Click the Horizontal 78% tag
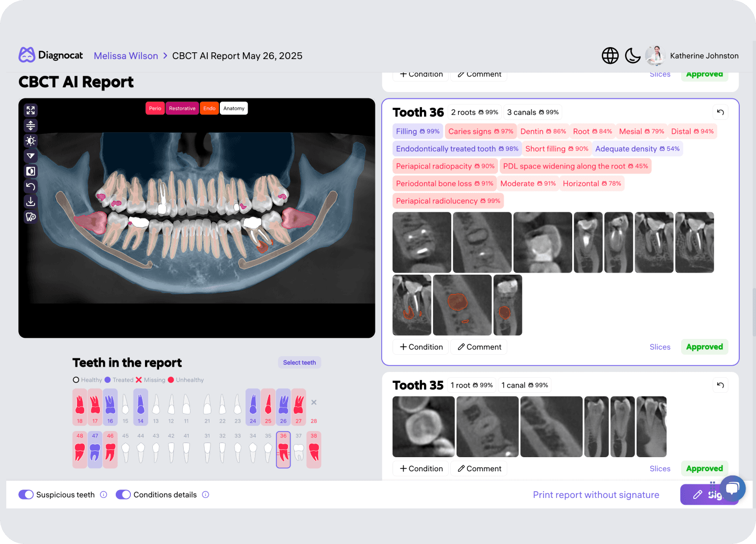The height and width of the screenshot is (544, 756). pos(592,184)
